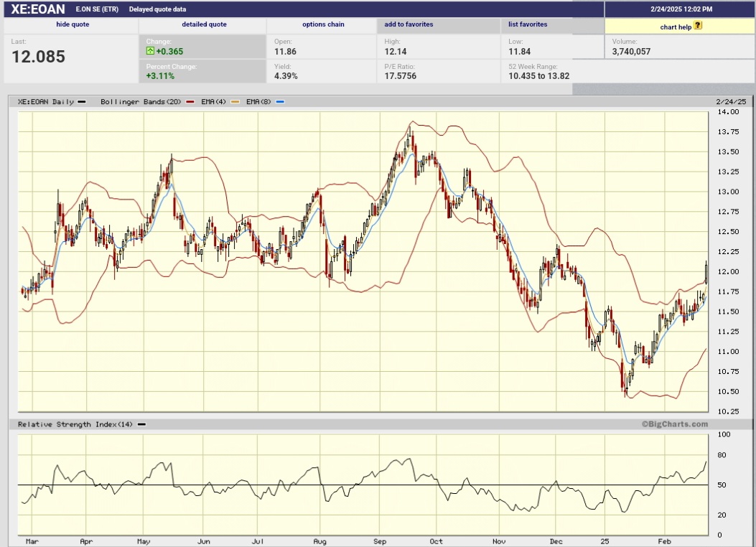Click the percent change +3.11%
The image size is (756, 547).
161,76
